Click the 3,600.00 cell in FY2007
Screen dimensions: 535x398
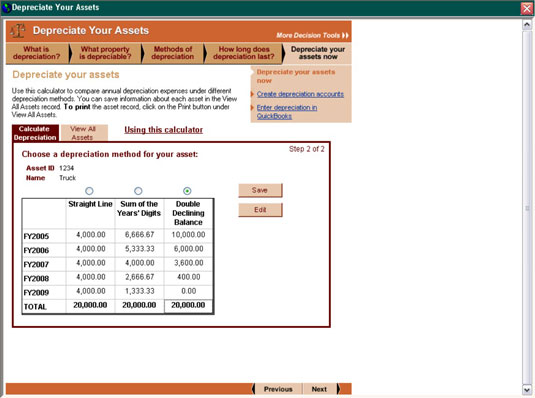point(189,263)
